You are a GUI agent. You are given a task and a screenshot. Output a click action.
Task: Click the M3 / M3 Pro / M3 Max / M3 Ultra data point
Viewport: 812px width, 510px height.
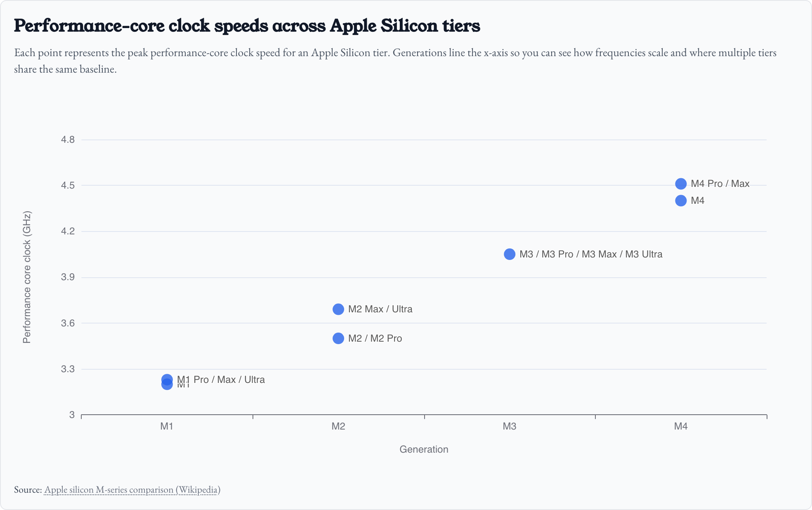pyautogui.click(x=510, y=254)
